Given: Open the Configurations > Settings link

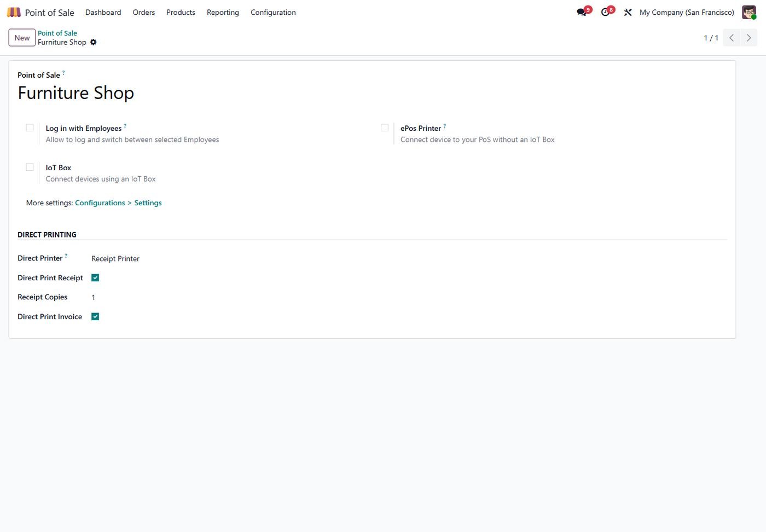Looking at the screenshot, I should (x=118, y=203).
